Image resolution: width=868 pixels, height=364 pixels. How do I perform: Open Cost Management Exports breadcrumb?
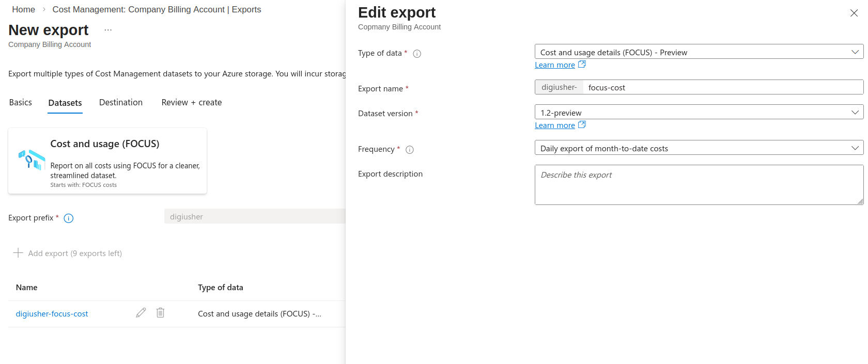(x=157, y=10)
